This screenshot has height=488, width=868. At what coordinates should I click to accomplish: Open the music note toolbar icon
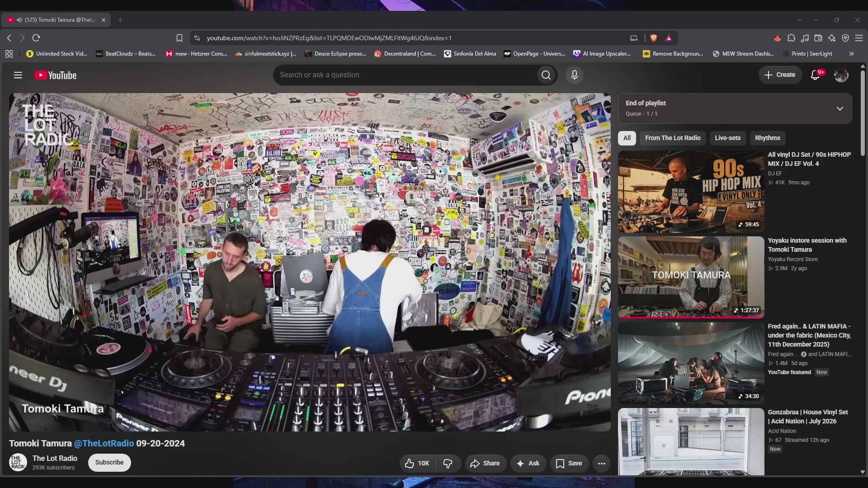coord(805,38)
